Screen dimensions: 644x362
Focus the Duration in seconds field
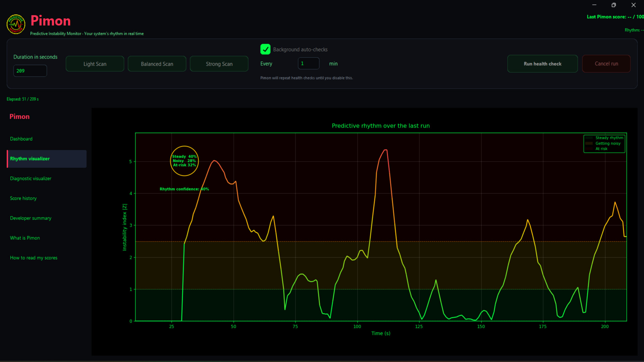coord(30,71)
